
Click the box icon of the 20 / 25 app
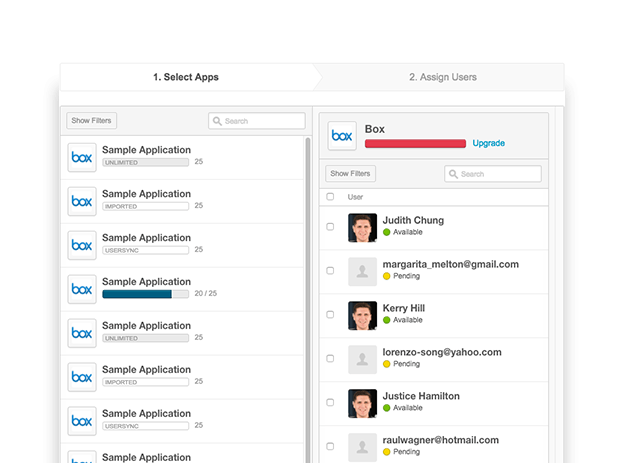coord(82,289)
